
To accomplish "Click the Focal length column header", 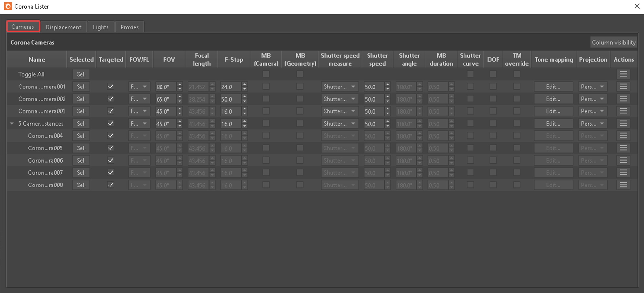I will (x=201, y=59).
